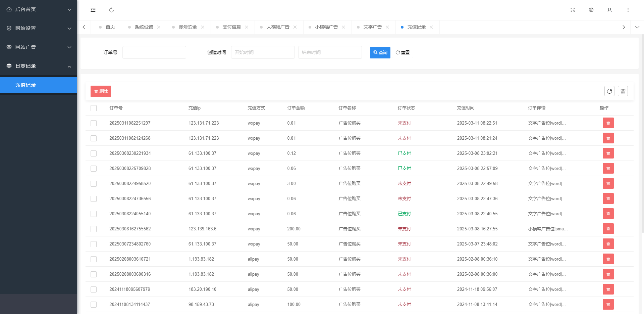Viewport: 644px width, 314px height.
Task: Delete order 20250308224055140 via trash icon
Action: (x=608, y=214)
